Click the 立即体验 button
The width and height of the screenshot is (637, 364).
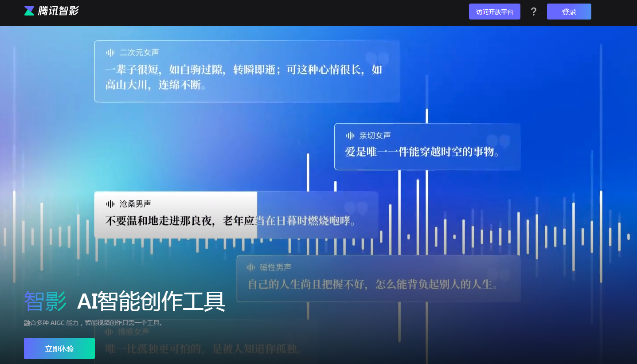click(59, 348)
